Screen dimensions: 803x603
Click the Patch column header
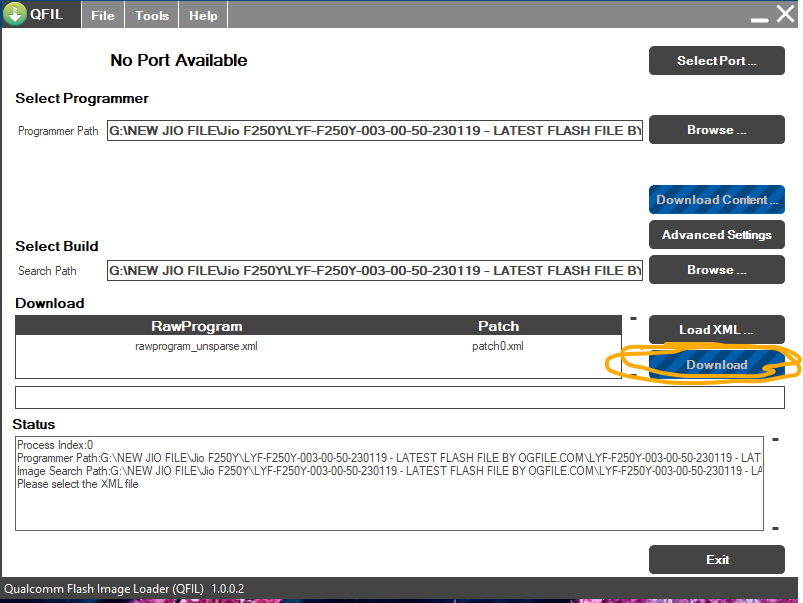point(498,326)
